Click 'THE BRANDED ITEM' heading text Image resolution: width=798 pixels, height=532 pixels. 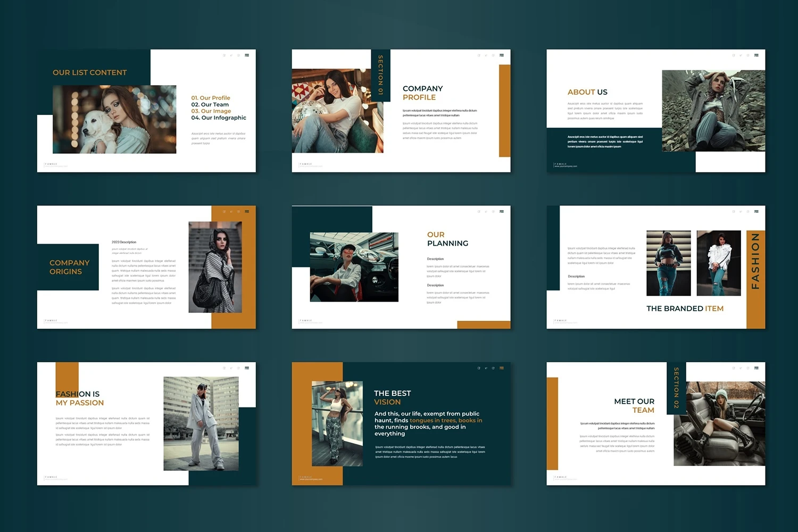tap(685, 309)
